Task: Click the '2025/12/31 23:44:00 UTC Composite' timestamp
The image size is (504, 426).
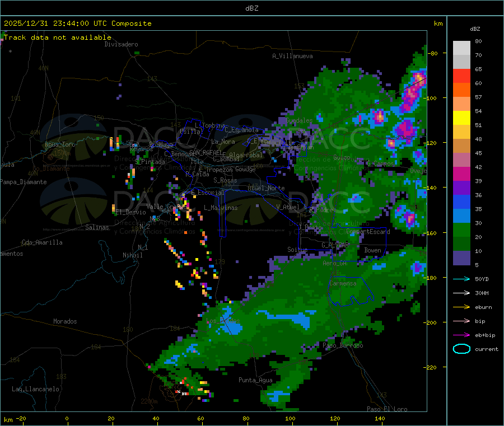Action: click(x=77, y=24)
